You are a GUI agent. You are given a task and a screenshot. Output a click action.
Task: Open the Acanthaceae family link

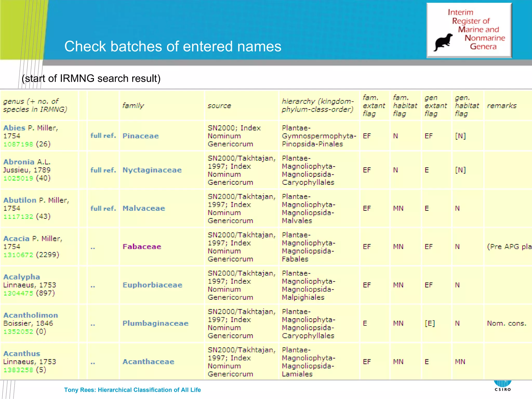click(148, 362)
